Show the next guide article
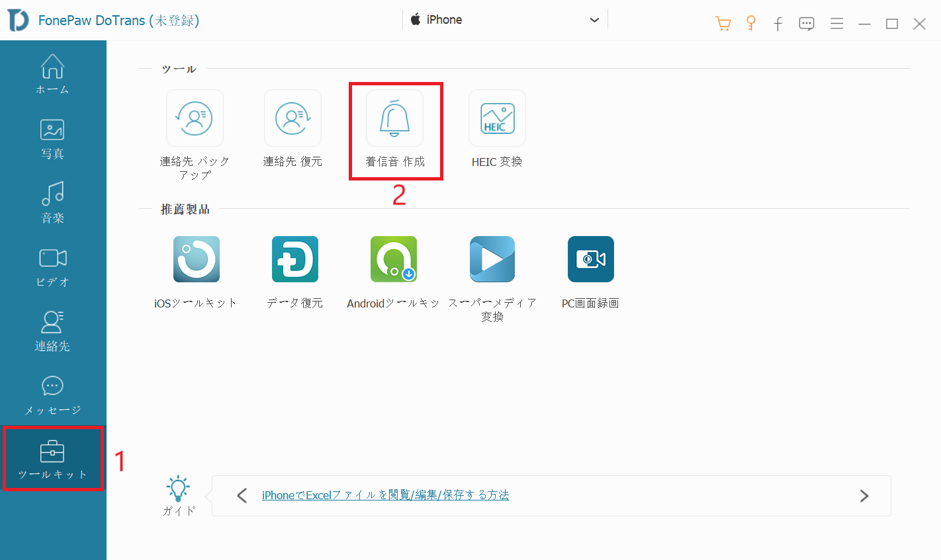This screenshot has width=941, height=560. click(x=864, y=495)
